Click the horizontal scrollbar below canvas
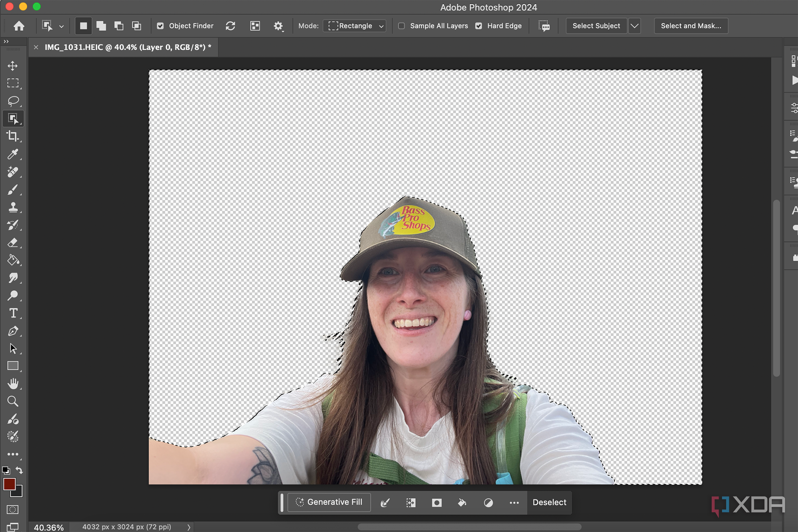Viewport: 798px width, 532px height. click(x=469, y=527)
